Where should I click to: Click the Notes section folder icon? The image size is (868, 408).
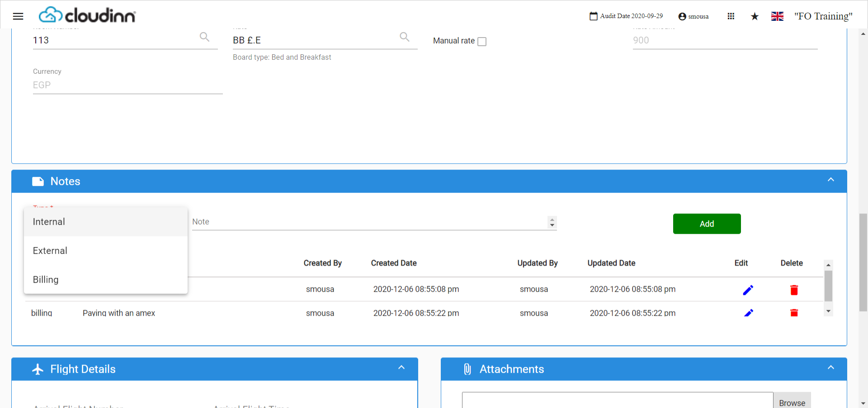pos(38,181)
